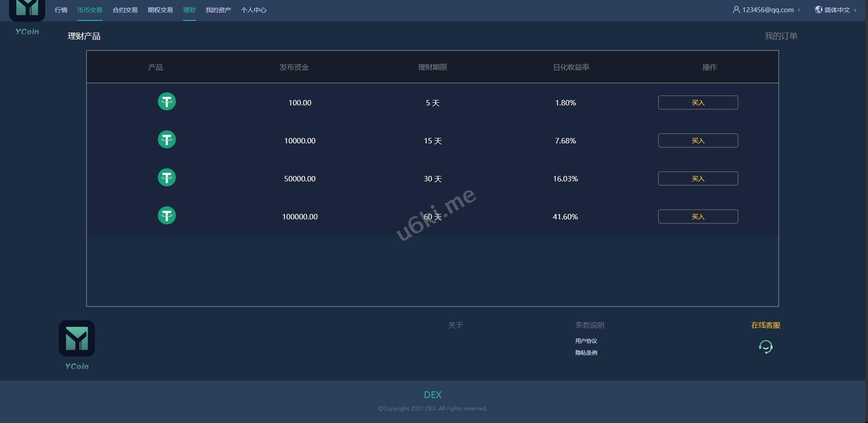This screenshot has width=868, height=423.
Task: Click the Tether icon in the 60-day row
Action: tap(166, 216)
